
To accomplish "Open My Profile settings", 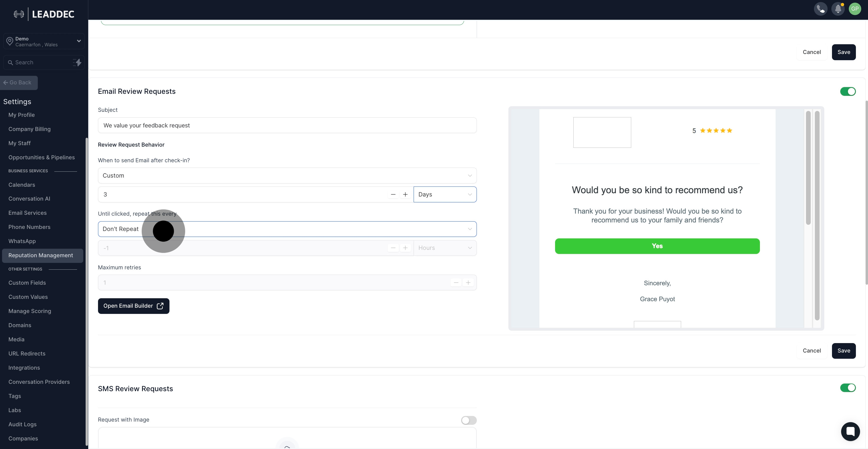I will point(22,115).
